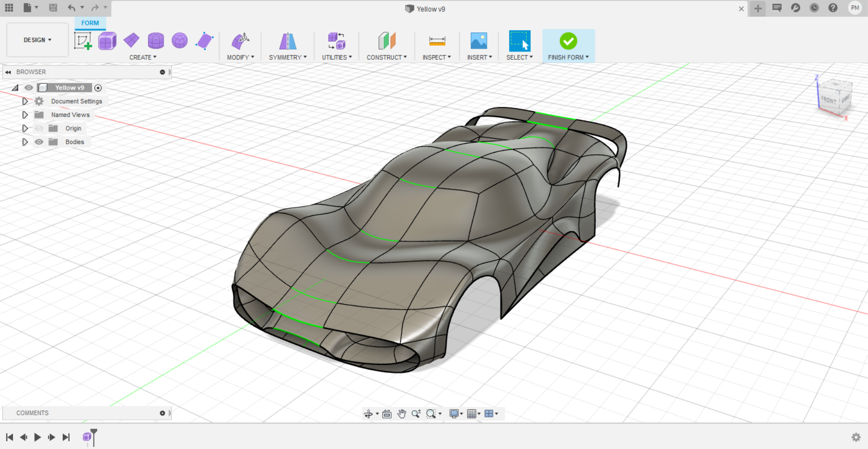Collapse the Yellow v9 root node

15,88
